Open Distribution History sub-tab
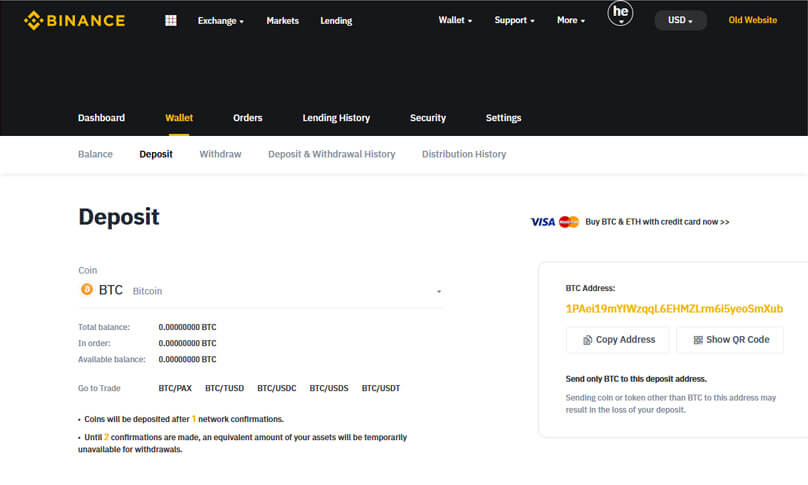The image size is (808, 485). (x=464, y=154)
